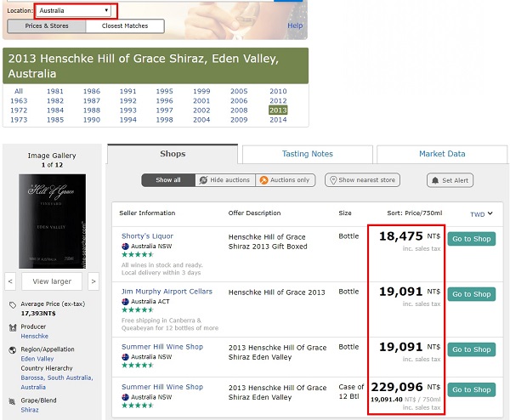Click the 18,475 NT$ price
Viewport: 510px width, 420px height.
coord(410,236)
